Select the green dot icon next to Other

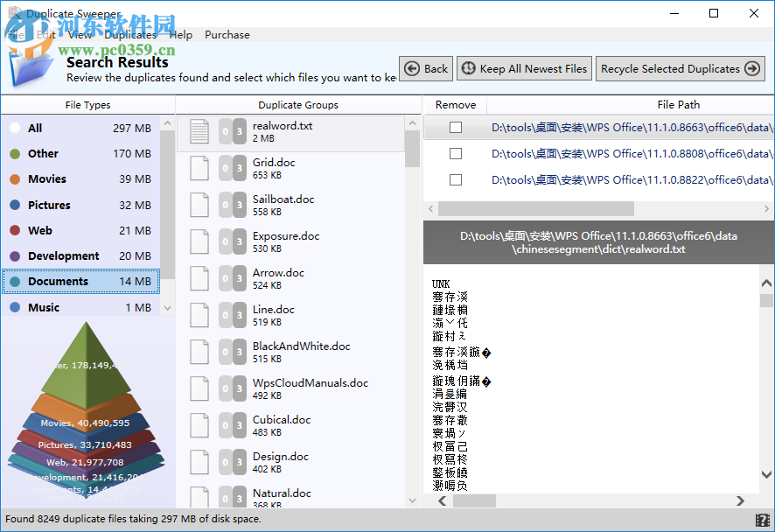point(14,153)
